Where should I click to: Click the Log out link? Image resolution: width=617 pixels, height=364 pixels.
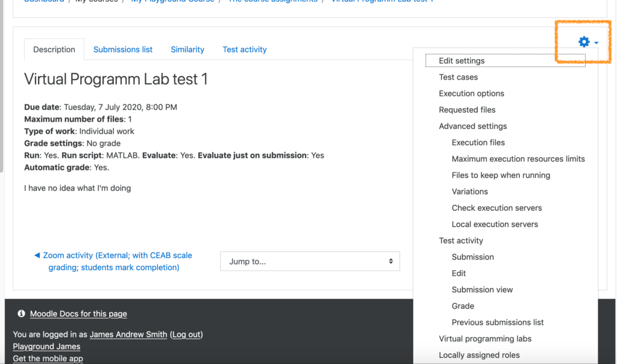pos(186,334)
